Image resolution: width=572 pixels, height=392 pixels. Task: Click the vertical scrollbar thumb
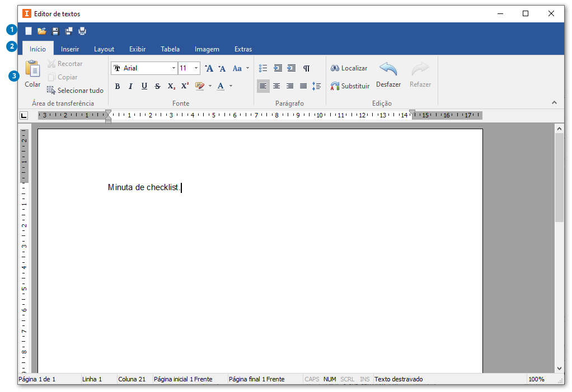559,177
